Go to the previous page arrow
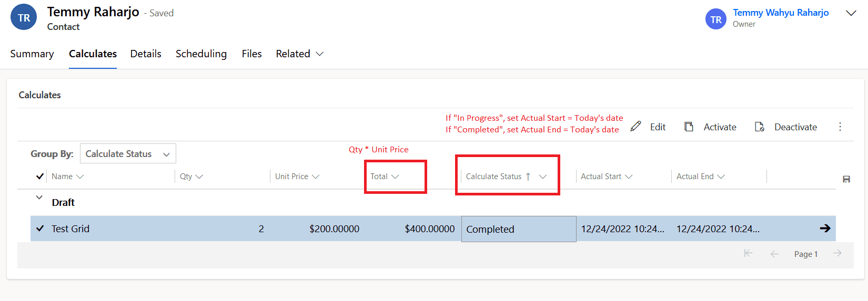Viewport: 868px width, 301px height. click(x=774, y=254)
